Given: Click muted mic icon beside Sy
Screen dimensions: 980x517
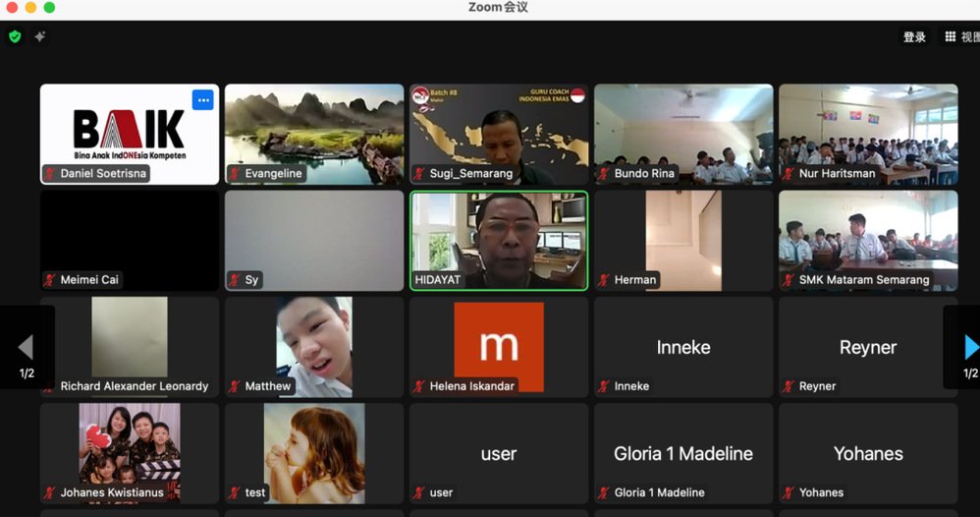Looking at the screenshot, I should (x=235, y=280).
